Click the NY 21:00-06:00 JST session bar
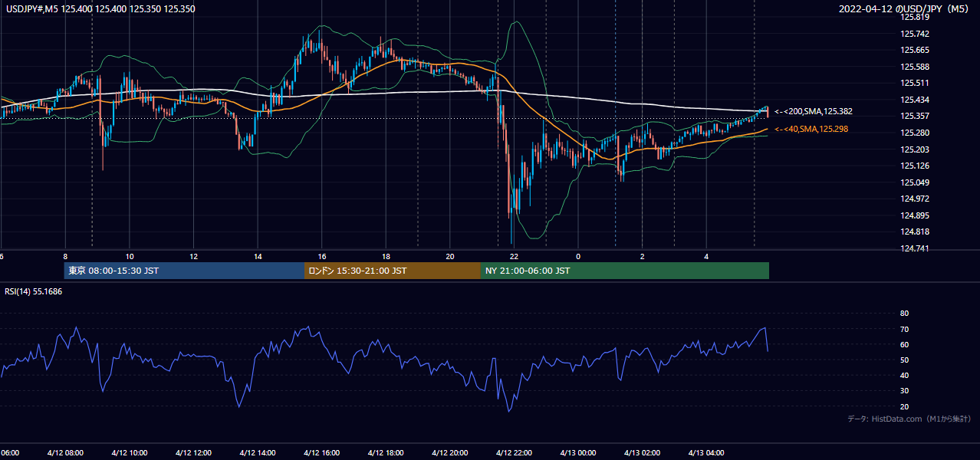 coord(625,271)
